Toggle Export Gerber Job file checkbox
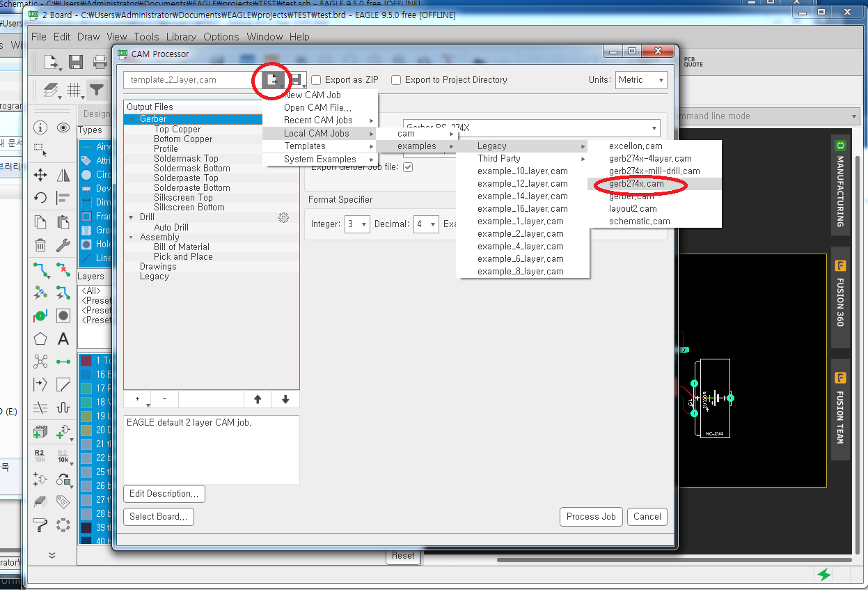The height and width of the screenshot is (590, 868). pyautogui.click(x=408, y=167)
